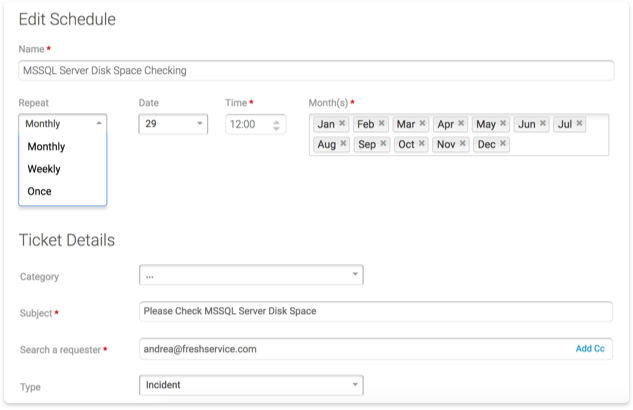Select Monthly from the repeat options
633x410 pixels.
pos(46,146)
